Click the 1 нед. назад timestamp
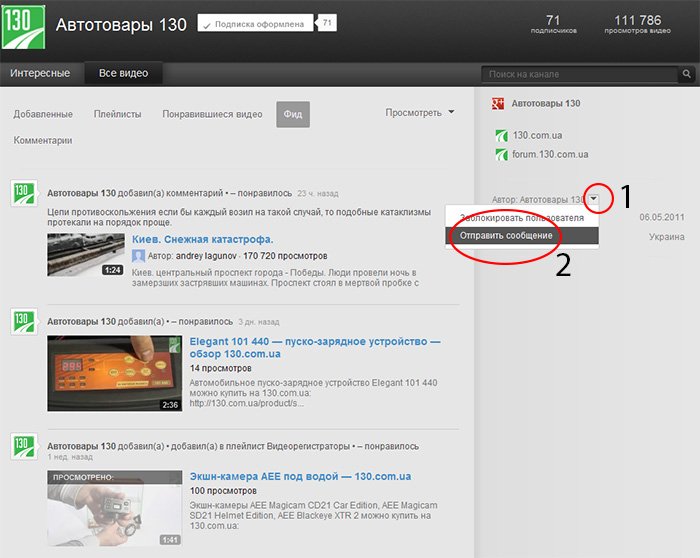Image resolution: width=700 pixels, height=558 pixels. click(x=70, y=457)
